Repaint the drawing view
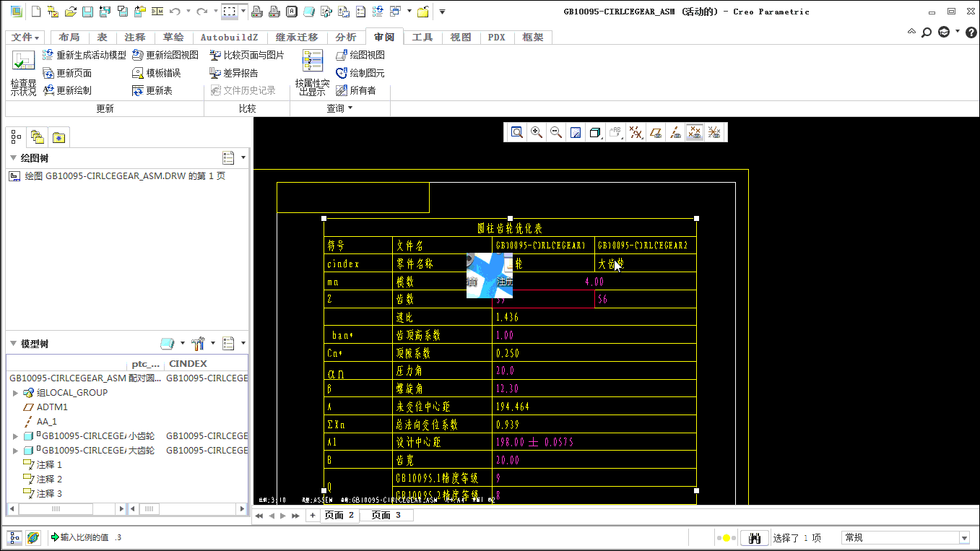 [576, 132]
